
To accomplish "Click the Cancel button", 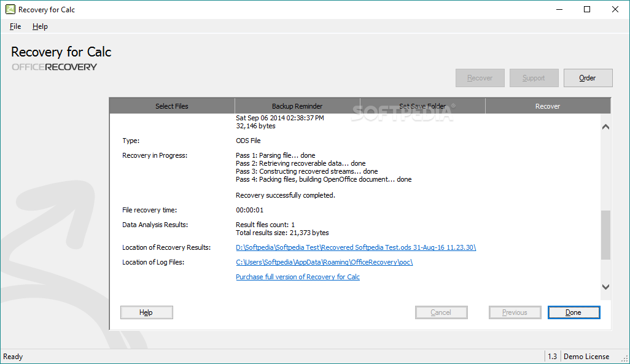I will pos(441,312).
